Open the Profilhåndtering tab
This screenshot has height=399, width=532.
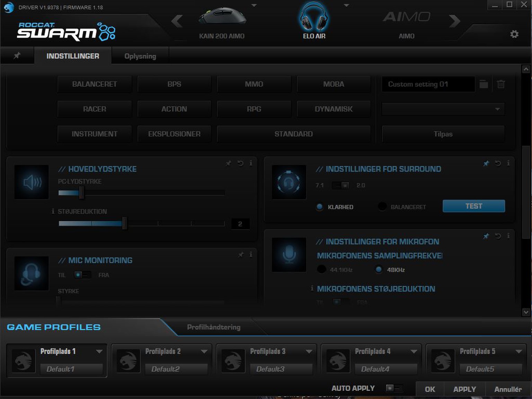214,327
